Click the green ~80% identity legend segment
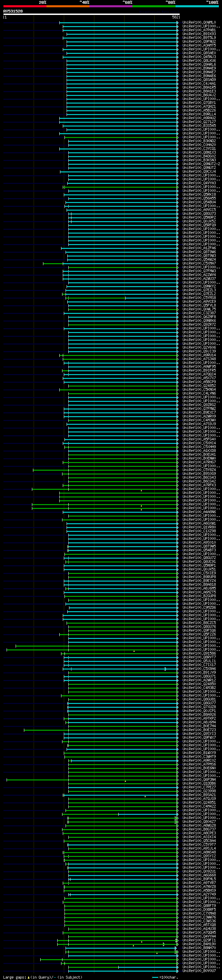 point(154,6)
